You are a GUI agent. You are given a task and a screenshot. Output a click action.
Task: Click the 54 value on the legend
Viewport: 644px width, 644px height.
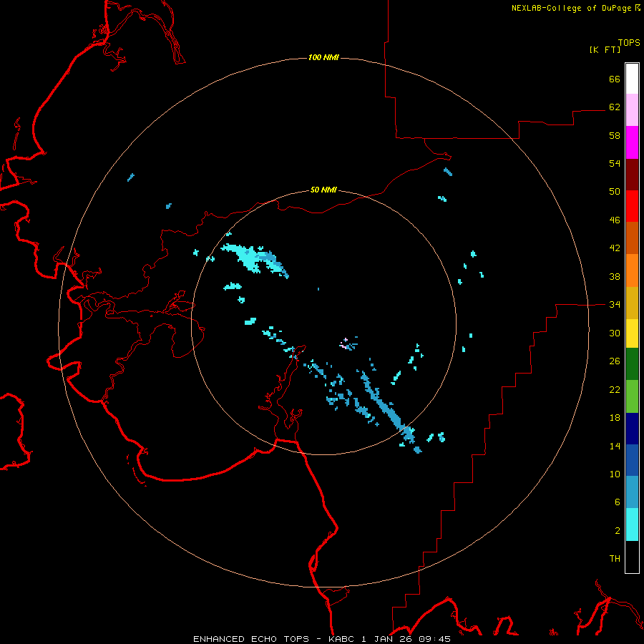tap(615, 163)
